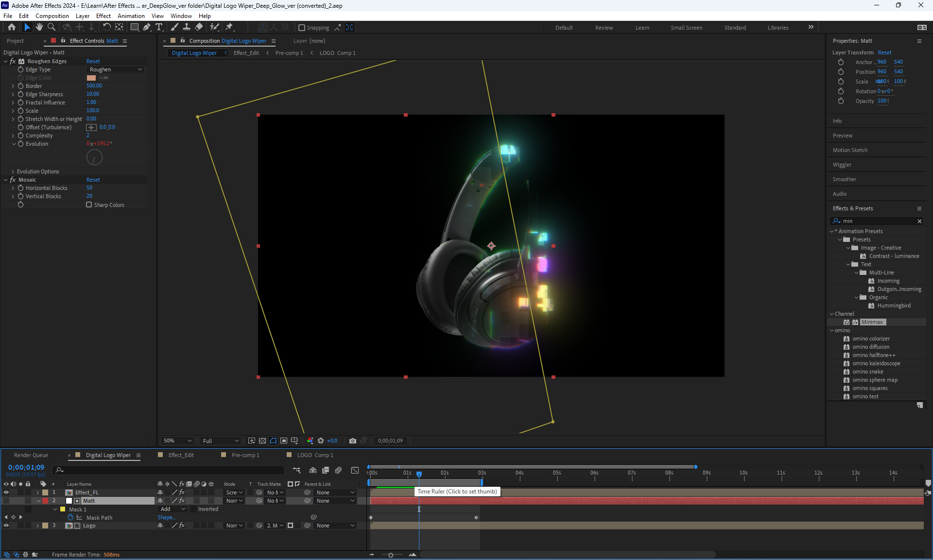Viewport: 933px width, 560px height.
Task: Reset the Mosaic effect
Action: point(93,180)
